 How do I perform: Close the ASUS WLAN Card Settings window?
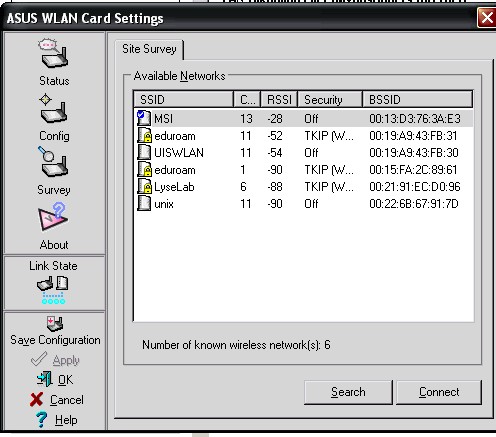tap(486, 17)
